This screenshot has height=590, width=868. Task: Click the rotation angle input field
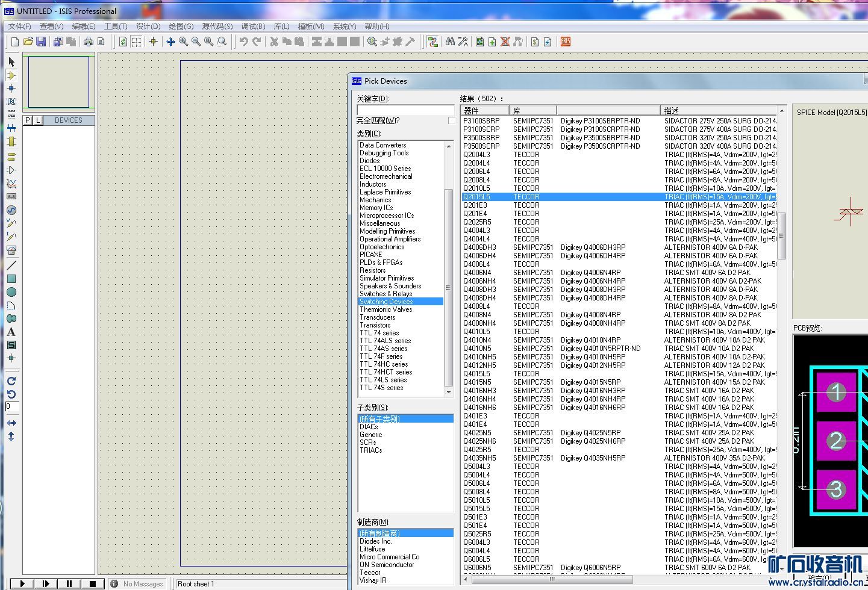tap(12, 407)
